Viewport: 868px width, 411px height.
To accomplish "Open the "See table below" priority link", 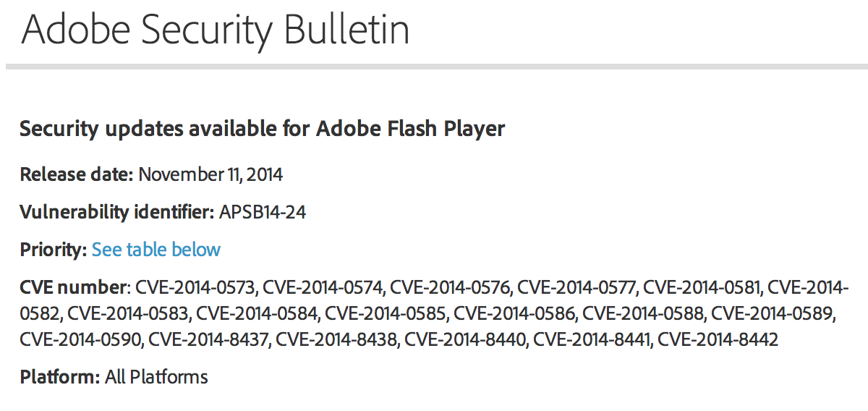I will (x=156, y=250).
